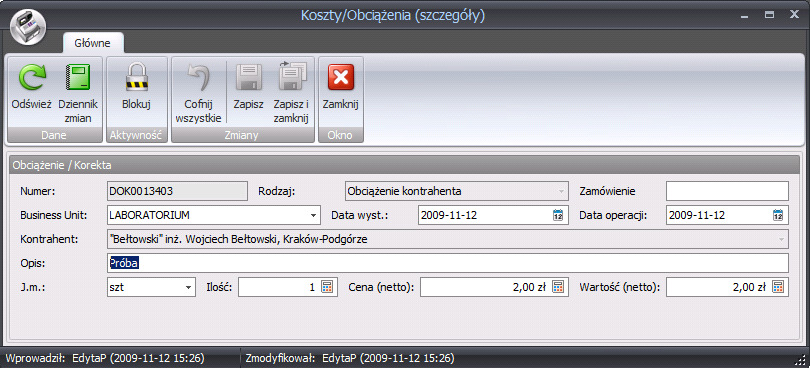Screen dimensions: 810x368
Task: Open the calendar for Data operacji
Action: click(x=778, y=216)
